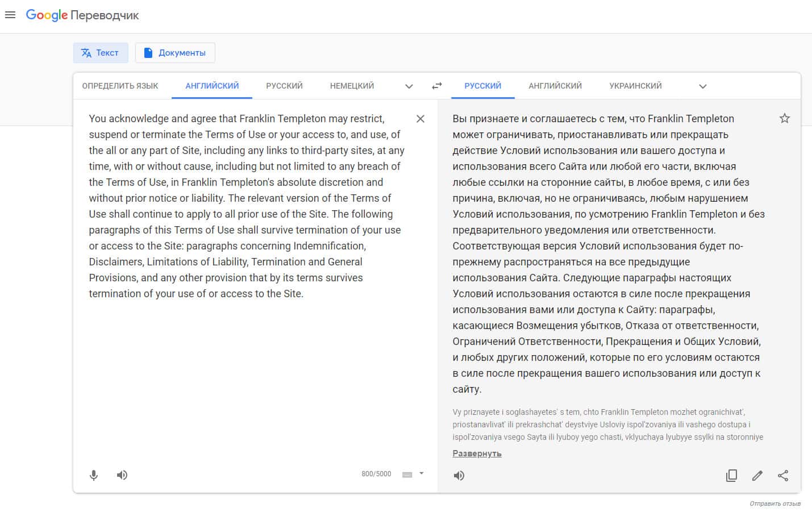Image resolution: width=812 pixels, height=512 pixels.
Task: Select German as source language
Action: 352,86
